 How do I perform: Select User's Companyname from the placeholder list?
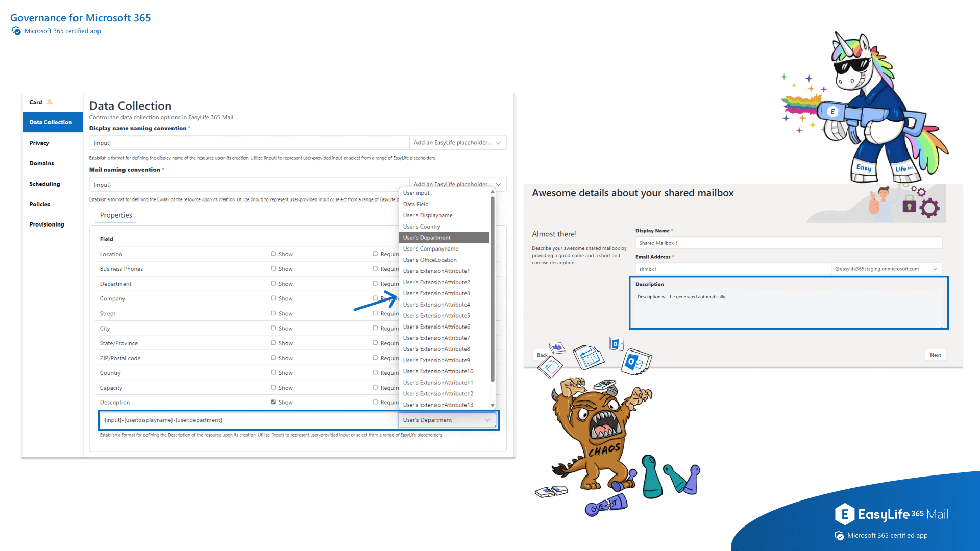pos(430,248)
